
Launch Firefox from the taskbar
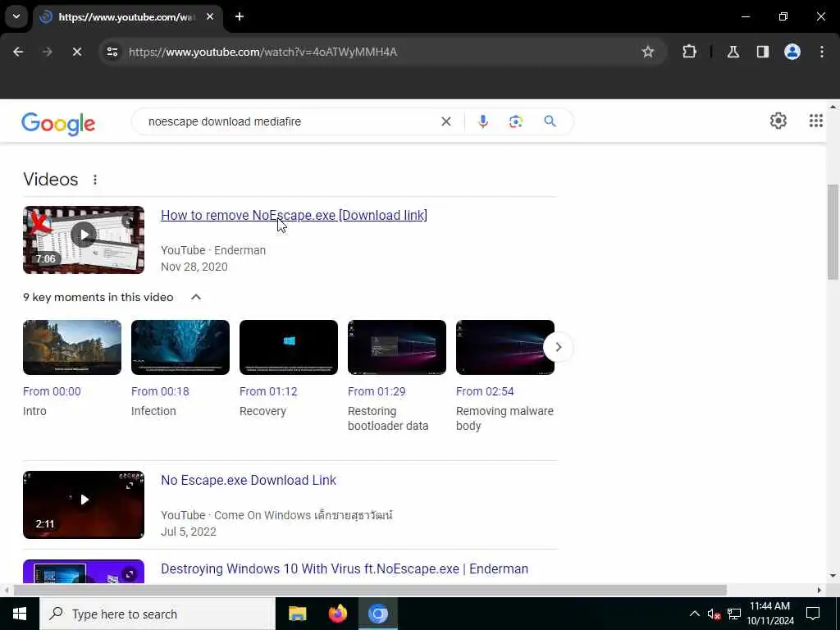coord(337,614)
